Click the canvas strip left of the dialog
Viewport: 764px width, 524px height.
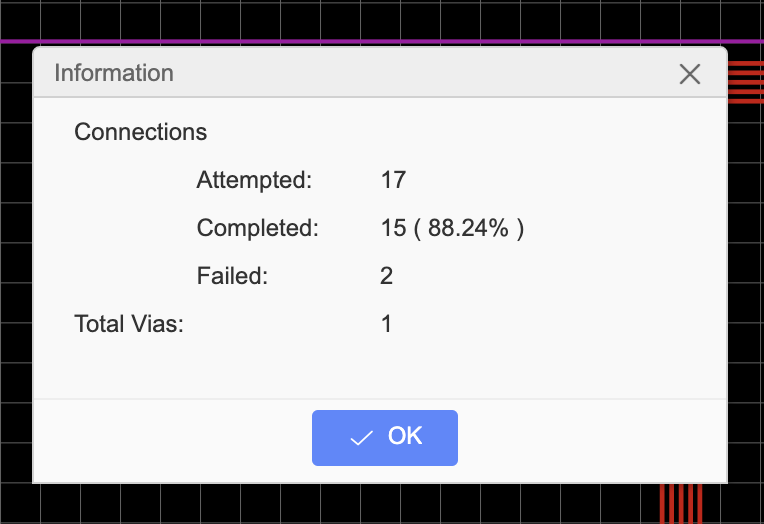pyautogui.click(x=16, y=263)
